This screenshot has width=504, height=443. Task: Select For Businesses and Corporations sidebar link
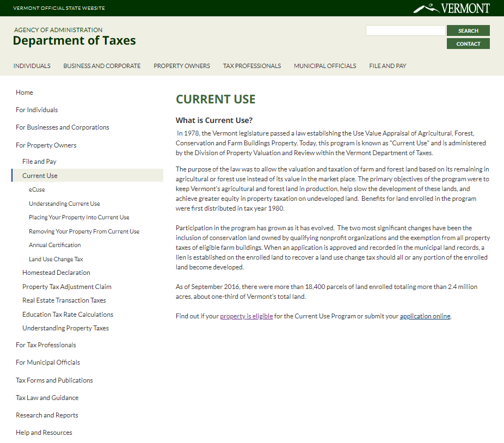tap(63, 127)
